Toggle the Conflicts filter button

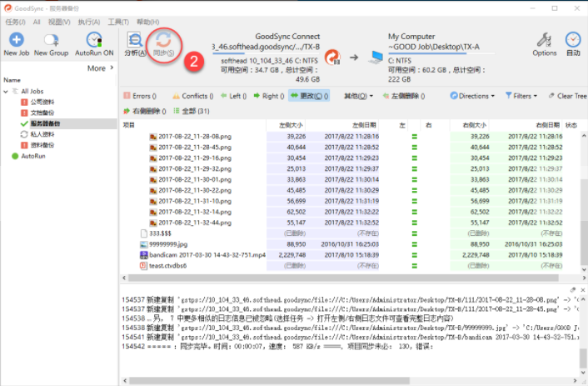click(192, 96)
